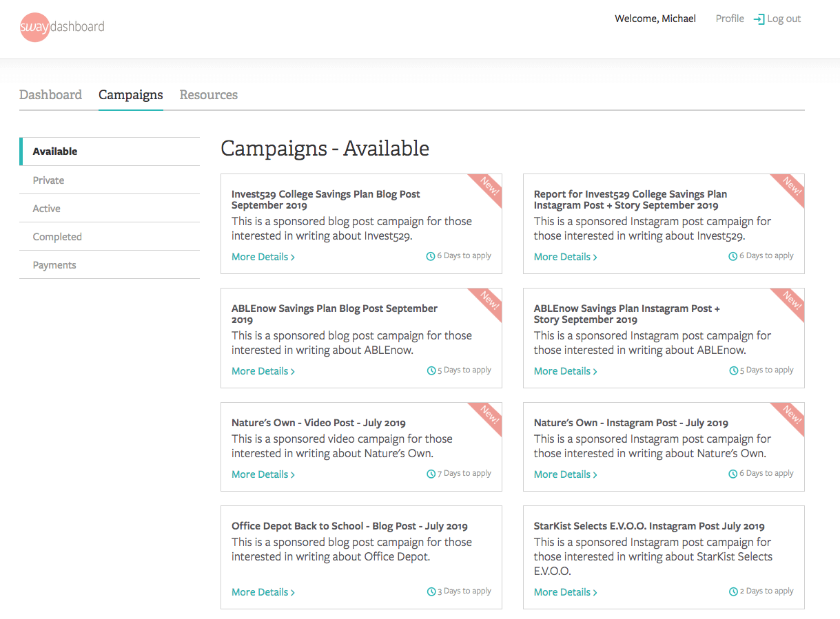840x619 pixels.
Task: Click "3 Days to apply" on Office Depot card
Action: point(464,591)
